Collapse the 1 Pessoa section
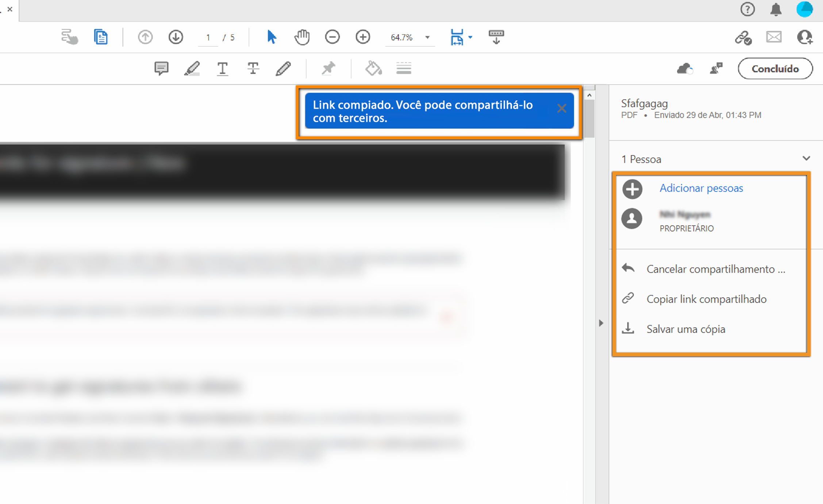823x504 pixels. (806, 159)
